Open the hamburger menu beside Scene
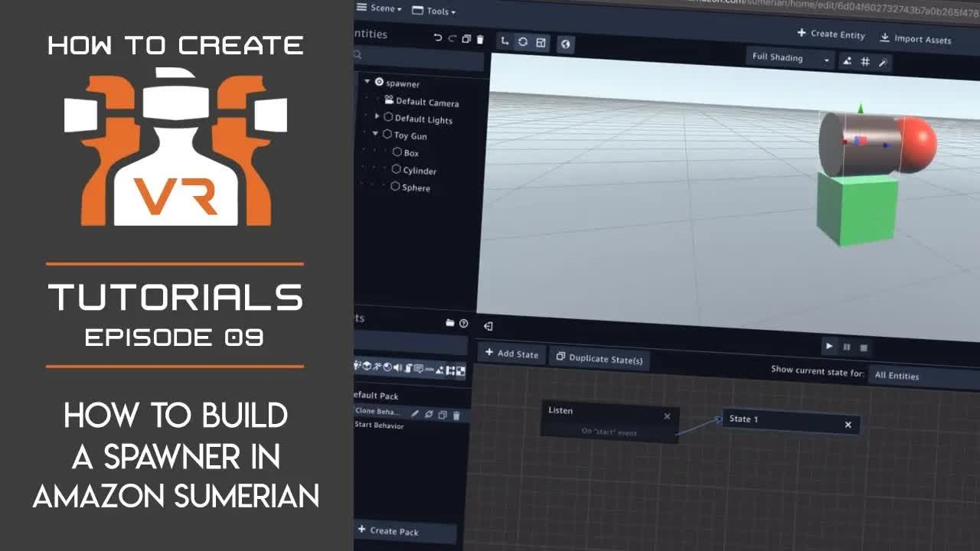 tap(361, 8)
